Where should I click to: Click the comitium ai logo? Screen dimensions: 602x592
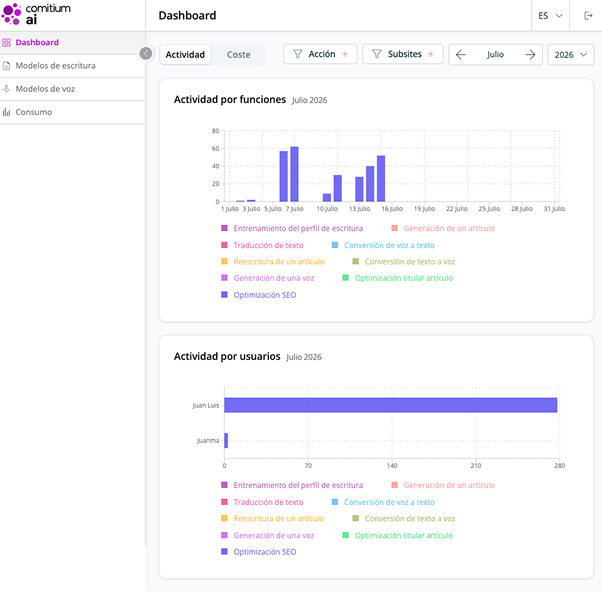(x=36, y=14)
